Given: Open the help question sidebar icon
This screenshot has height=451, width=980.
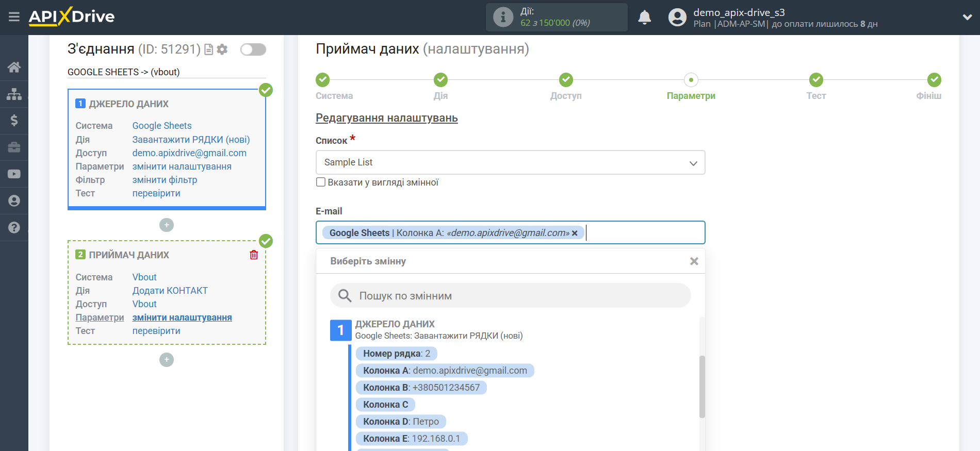Looking at the screenshot, I should [14, 227].
